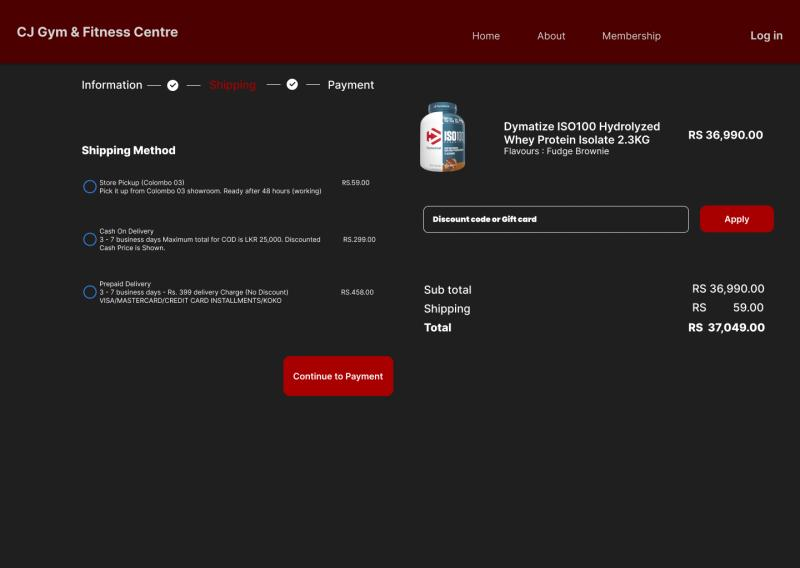Apply the discount code
The height and width of the screenshot is (568, 800).
point(737,219)
